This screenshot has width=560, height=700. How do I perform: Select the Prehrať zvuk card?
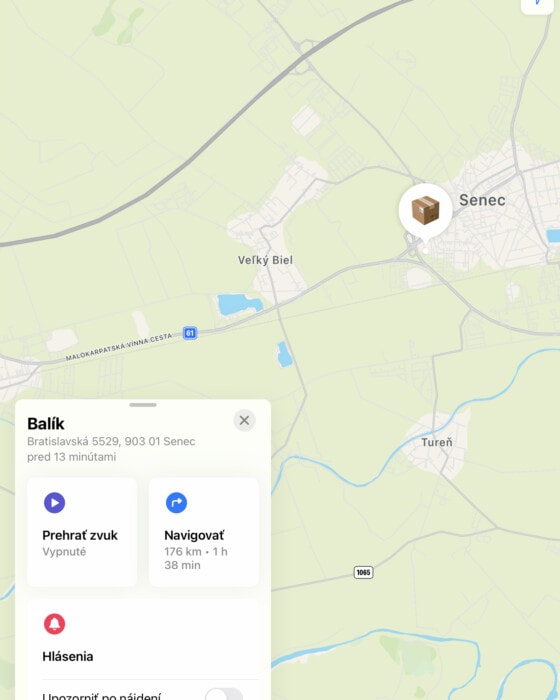(x=82, y=532)
